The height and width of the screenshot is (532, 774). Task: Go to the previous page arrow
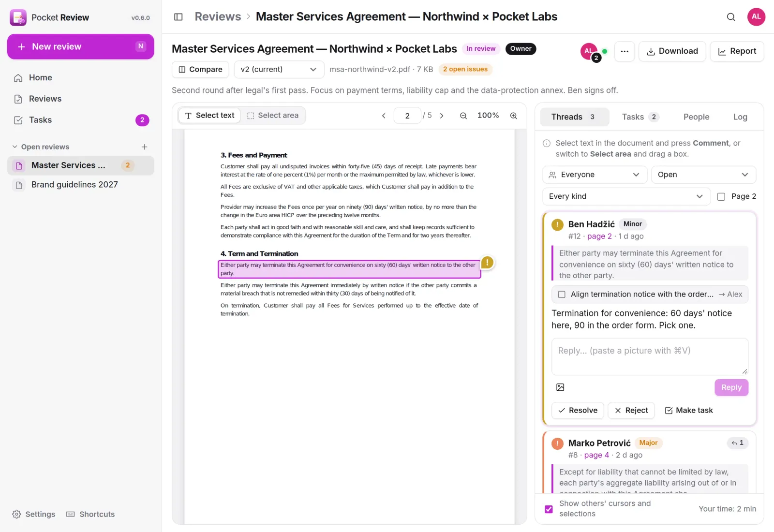[384, 116]
